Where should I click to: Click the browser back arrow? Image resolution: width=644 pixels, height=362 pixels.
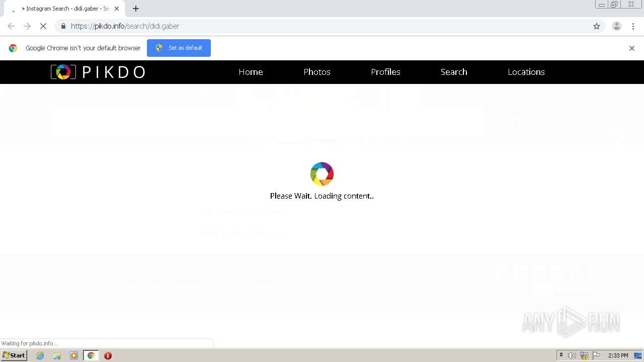(x=11, y=26)
